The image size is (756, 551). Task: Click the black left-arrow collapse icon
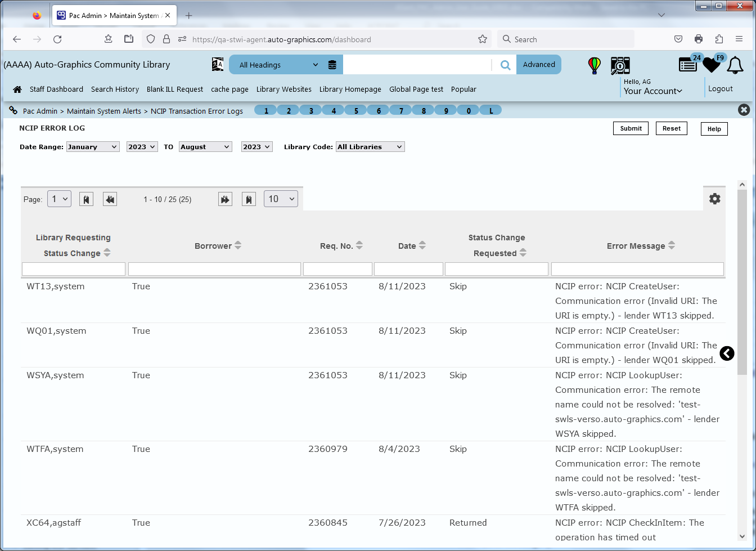727,353
